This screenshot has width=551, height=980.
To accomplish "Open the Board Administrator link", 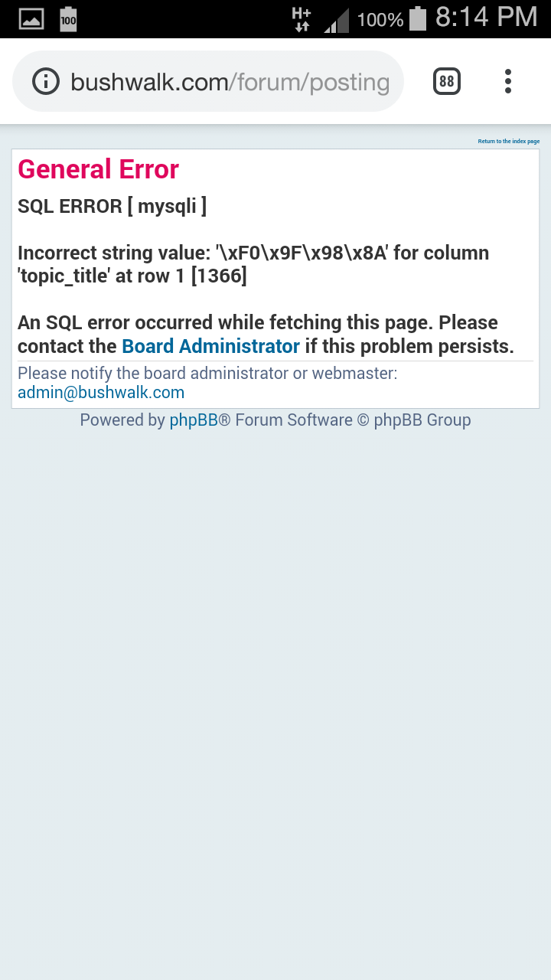I will tap(210, 346).
